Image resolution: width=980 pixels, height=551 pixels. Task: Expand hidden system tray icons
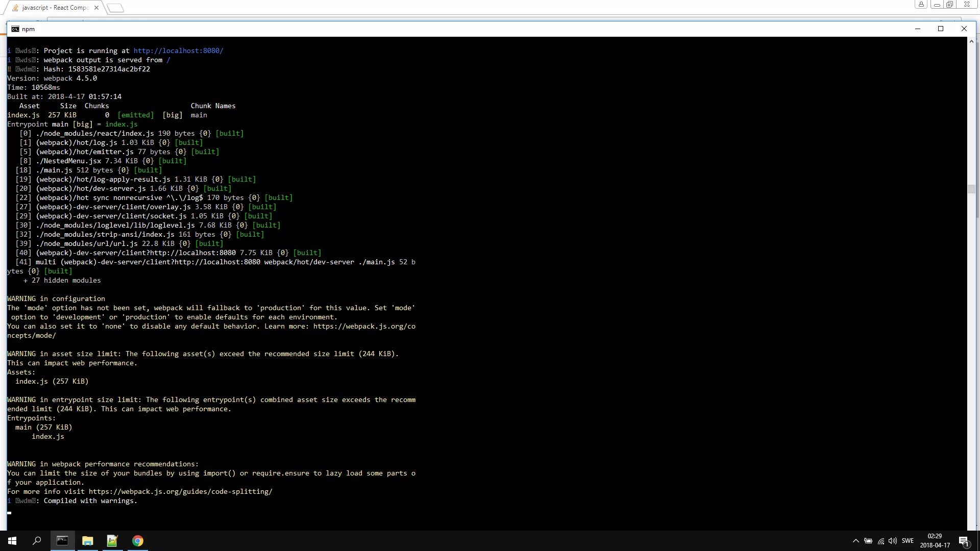point(856,541)
